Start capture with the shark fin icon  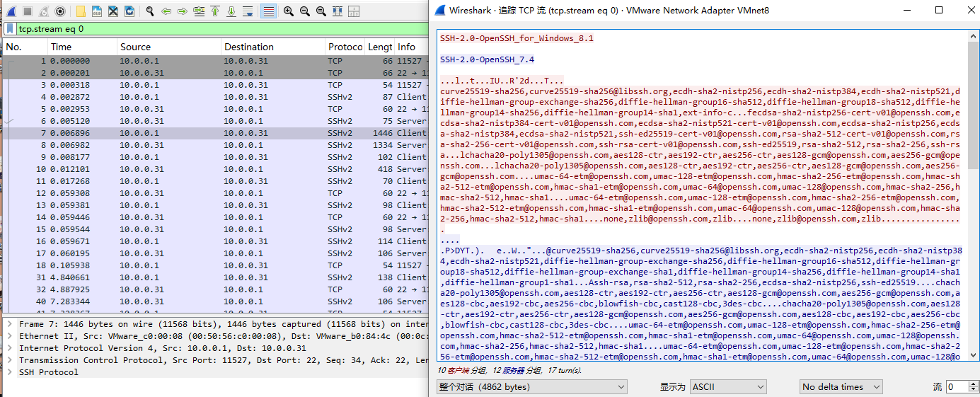11,11
